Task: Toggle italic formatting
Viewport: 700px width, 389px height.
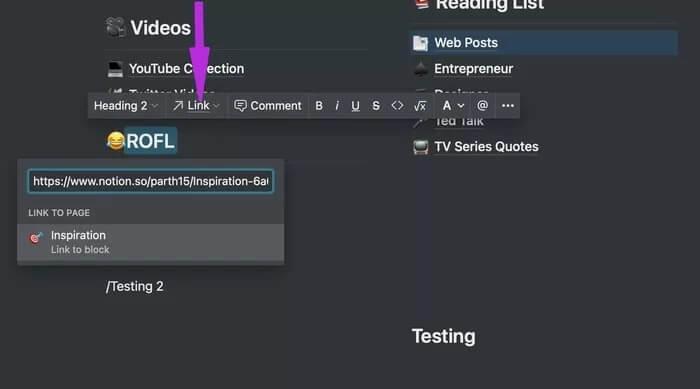Action: [337, 106]
